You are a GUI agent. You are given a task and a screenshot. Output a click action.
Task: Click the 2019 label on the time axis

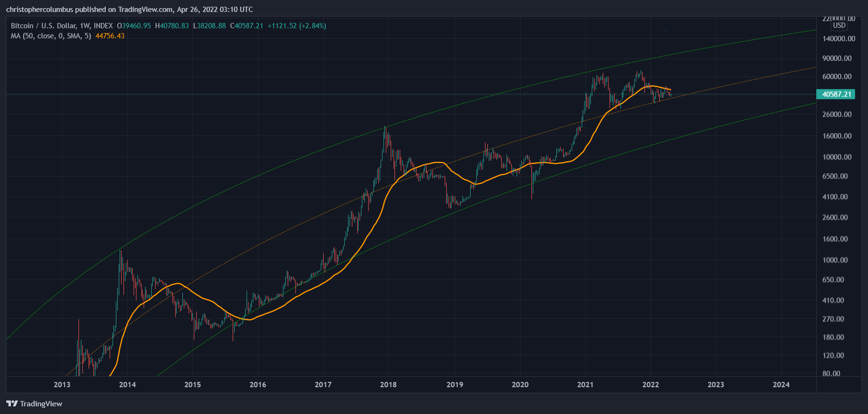(x=455, y=384)
